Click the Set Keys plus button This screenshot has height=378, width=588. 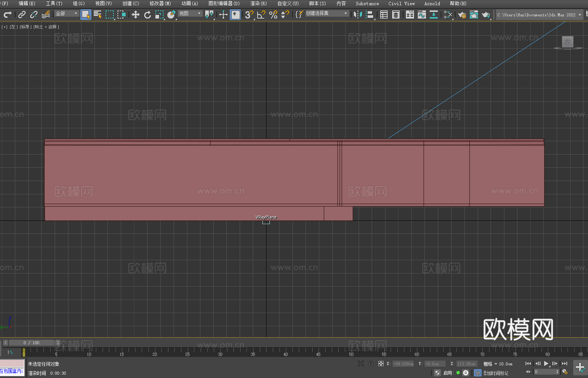tap(580, 368)
